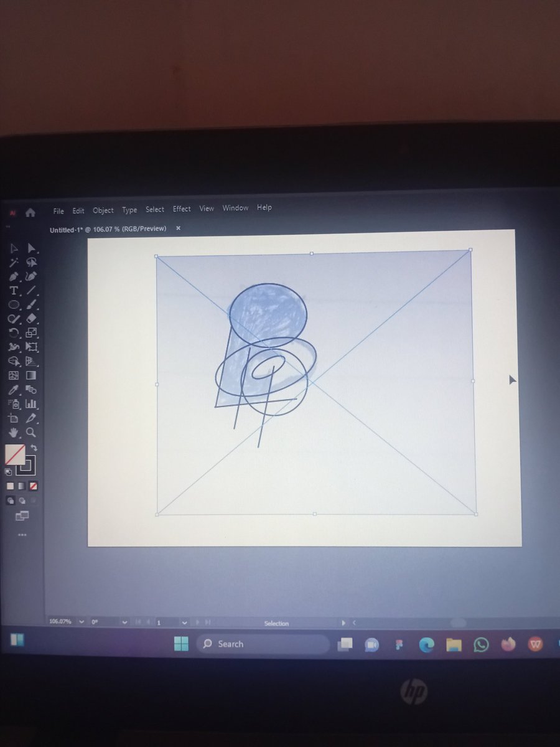Image resolution: width=560 pixels, height=747 pixels.
Task: Select the Column Graph tool
Action: point(32,404)
